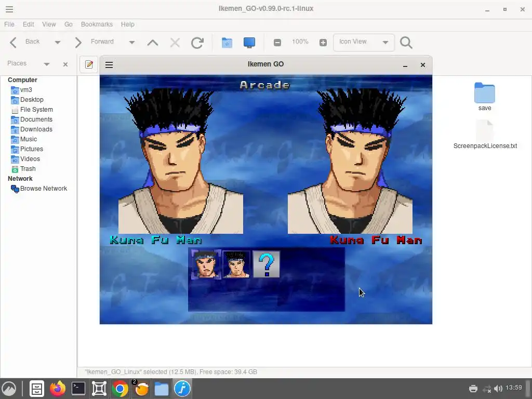
Task: Open the View menu
Action: (x=49, y=24)
